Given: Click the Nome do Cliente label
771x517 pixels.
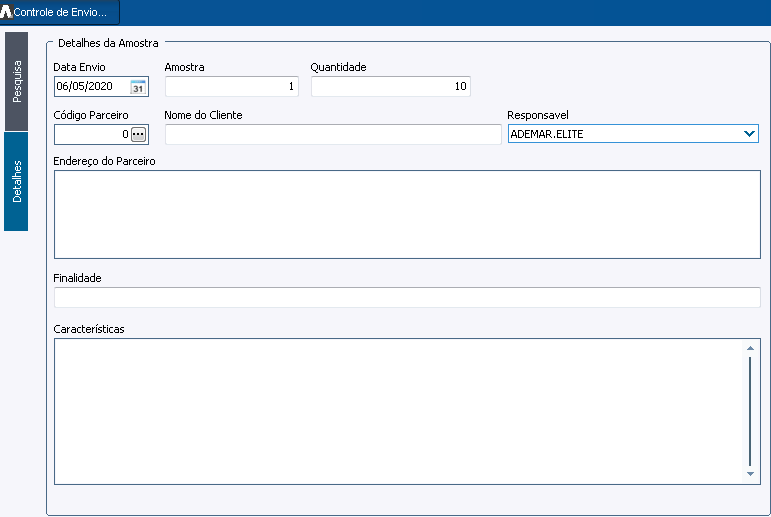Looking at the screenshot, I should click(203, 115).
